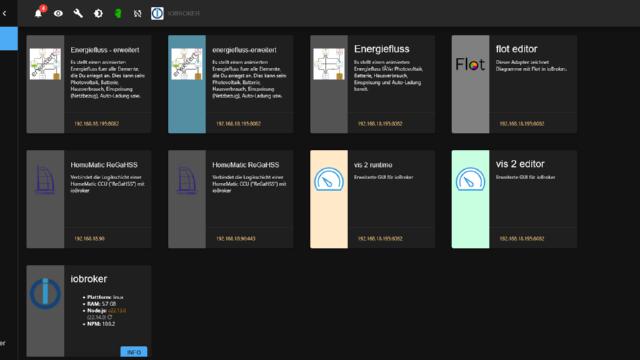Viewport: 640px width, 360px height.
Task: Click the eye visibility icon in toolbar
Action: click(x=58, y=13)
